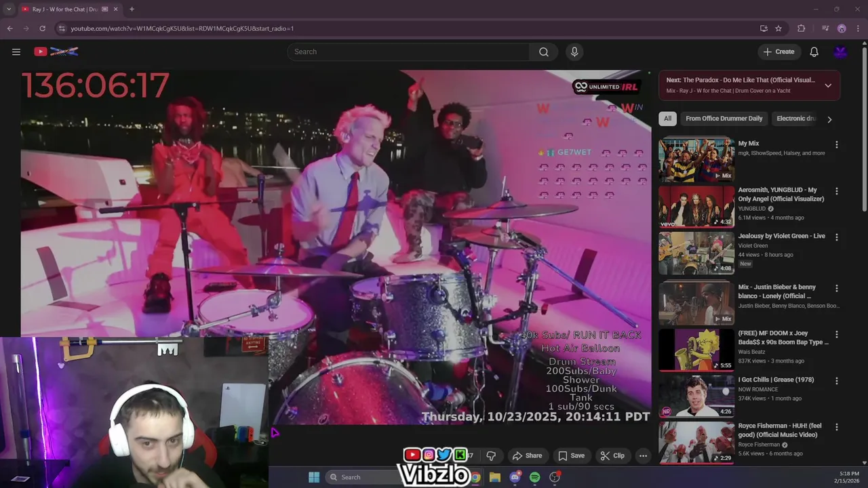Click the browser address bar URL
This screenshot has height=488, width=868.
pos(182,28)
